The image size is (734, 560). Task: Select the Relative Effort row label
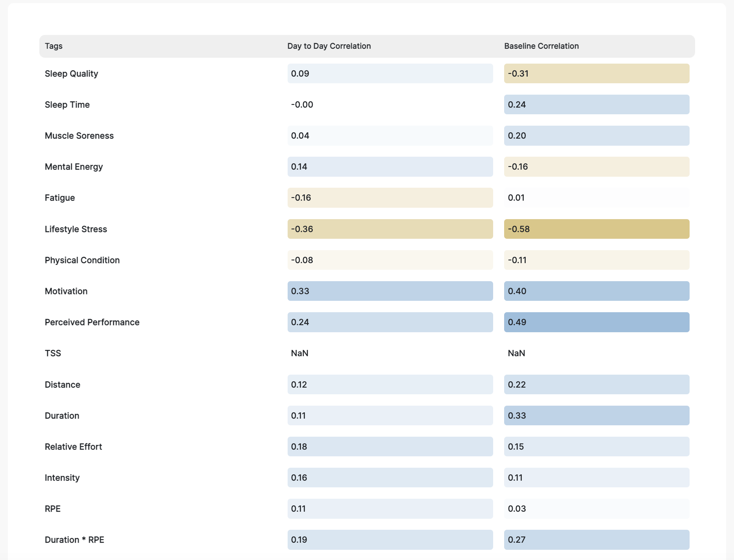click(73, 447)
